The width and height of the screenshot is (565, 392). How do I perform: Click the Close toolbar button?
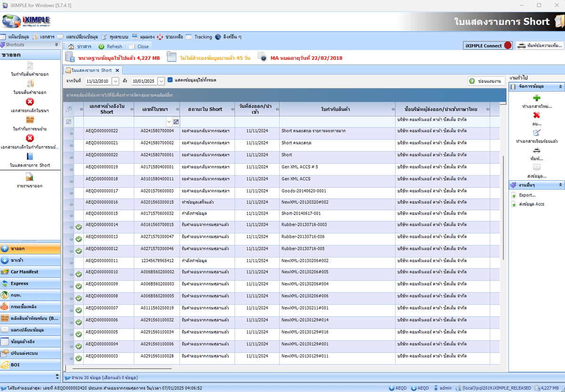click(x=139, y=47)
